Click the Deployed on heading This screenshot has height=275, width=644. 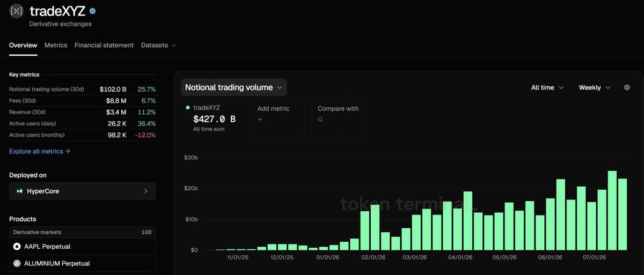point(28,175)
